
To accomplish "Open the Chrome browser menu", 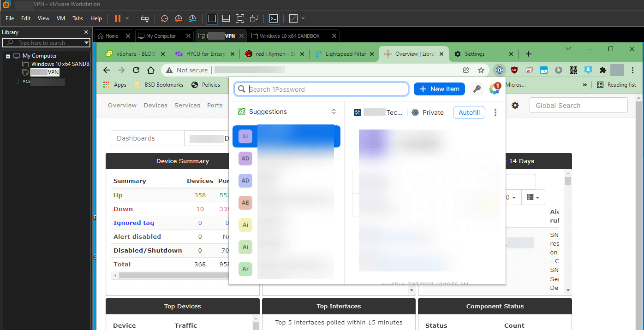I will [632, 70].
